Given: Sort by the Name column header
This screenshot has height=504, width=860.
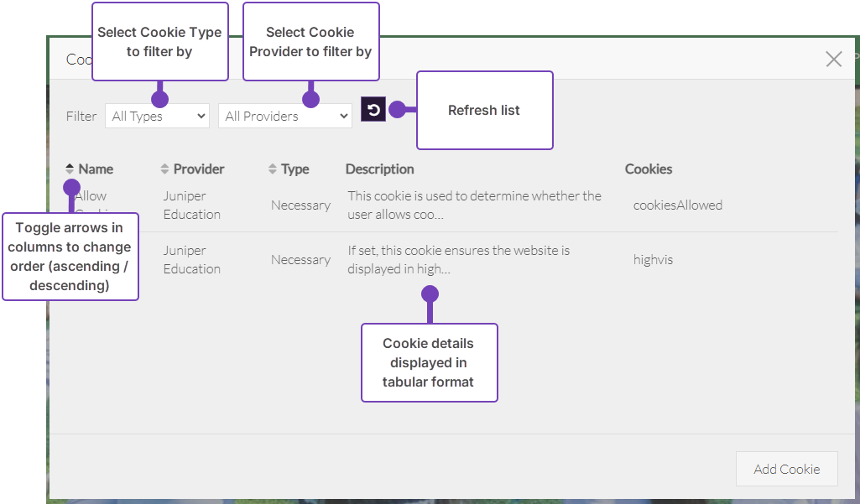Looking at the screenshot, I should coord(96,169).
